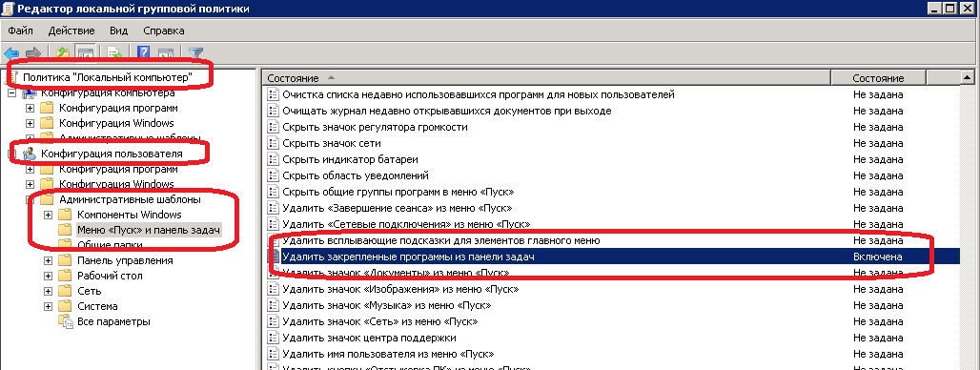This screenshot has height=370, width=980.
Task: Select 'Удалить «Сетевые подключения»' policy row
Action: (x=406, y=224)
